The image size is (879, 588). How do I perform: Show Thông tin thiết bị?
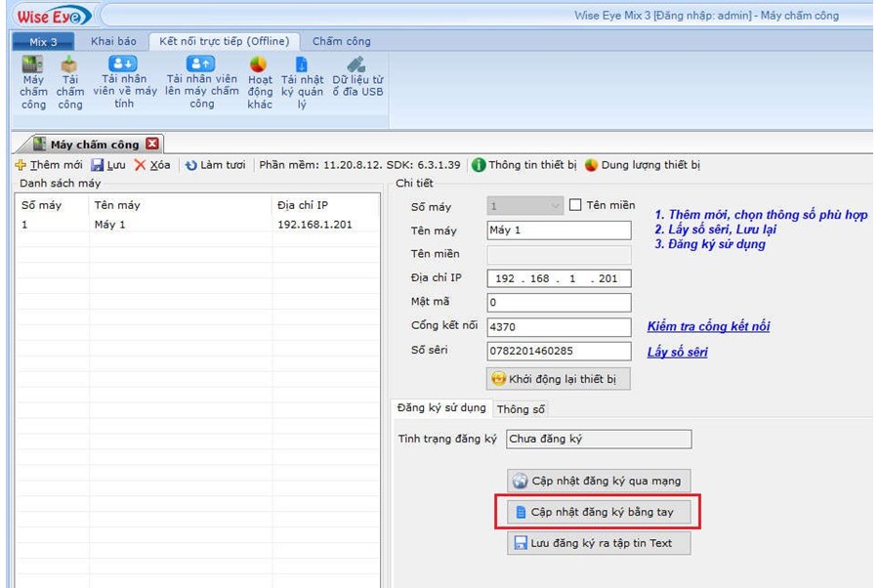pyautogui.click(x=524, y=165)
